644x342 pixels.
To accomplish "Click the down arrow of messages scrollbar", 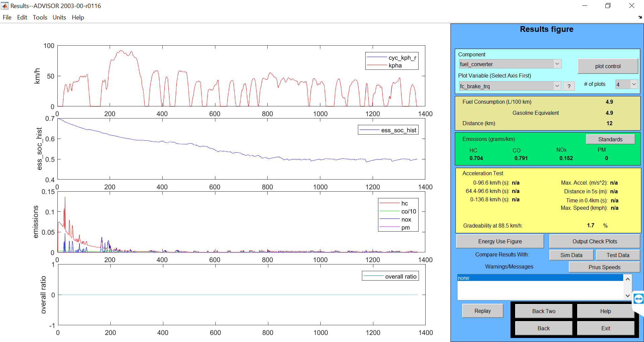I will click(x=627, y=296).
